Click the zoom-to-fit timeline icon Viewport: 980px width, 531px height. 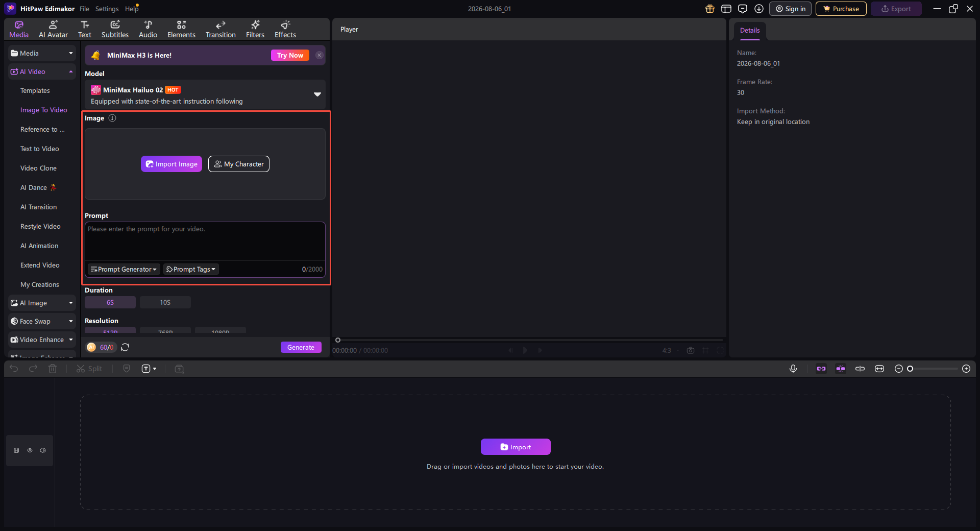(x=879, y=369)
